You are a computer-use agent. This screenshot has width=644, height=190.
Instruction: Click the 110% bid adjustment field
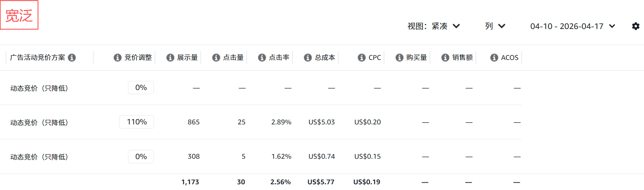(x=137, y=122)
